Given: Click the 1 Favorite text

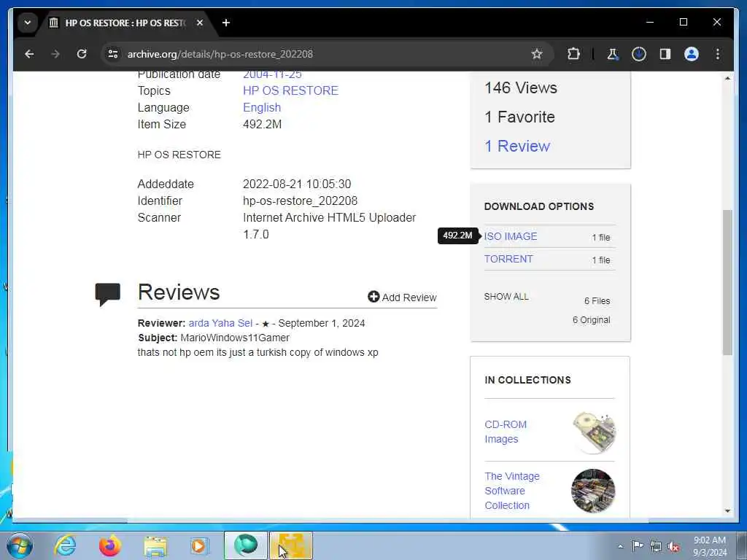Looking at the screenshot, I should pos(519,117).
